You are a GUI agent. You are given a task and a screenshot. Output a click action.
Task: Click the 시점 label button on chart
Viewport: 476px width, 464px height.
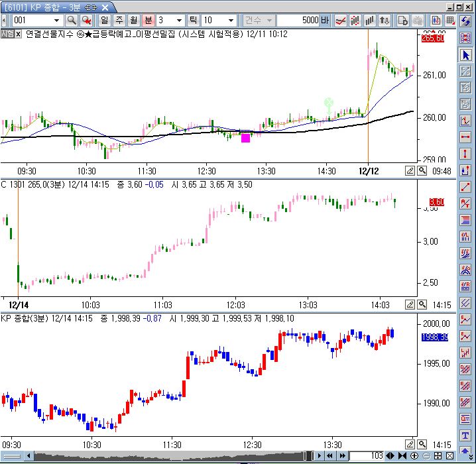[x=7, y=33]
